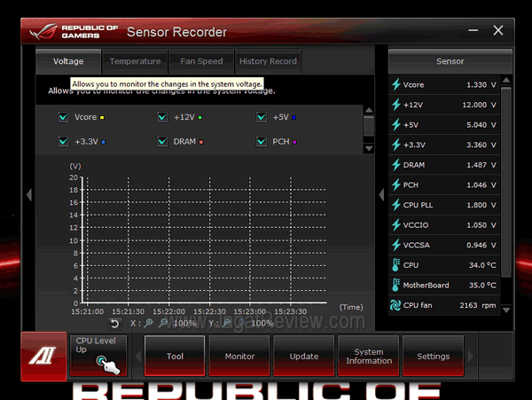Viewport: 532px width, 400px height.
Task: Collapse the Sensor panel with its arrow
Action: [x=381, y=195]
